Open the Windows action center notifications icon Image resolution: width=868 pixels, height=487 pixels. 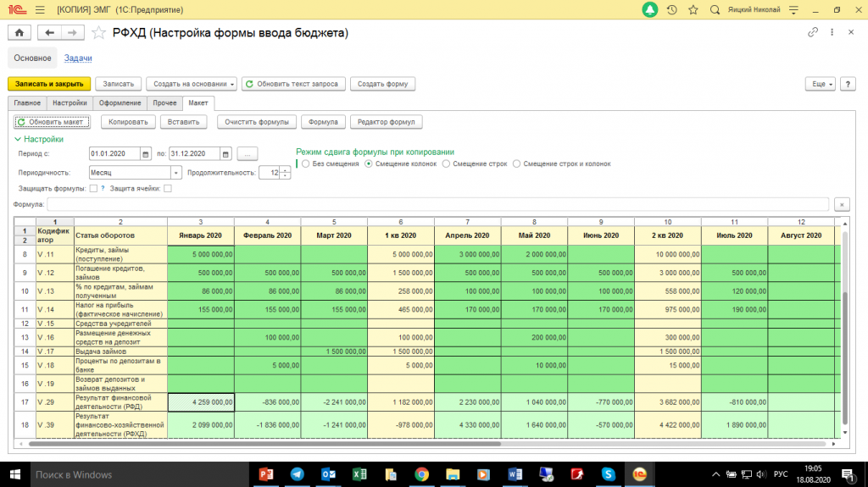click(848, 474)
